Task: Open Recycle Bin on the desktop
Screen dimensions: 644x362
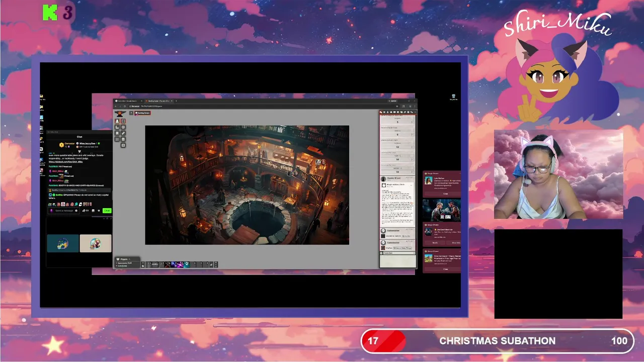Action: pyautogui.click(x=453, y=97)
